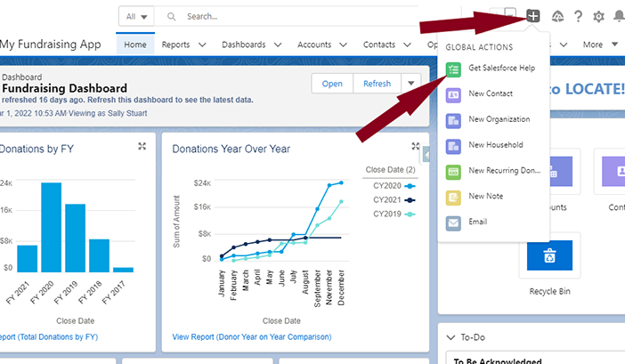Expand the Reports tab dropdown chevron
The image size is (625, 364).
202,44
